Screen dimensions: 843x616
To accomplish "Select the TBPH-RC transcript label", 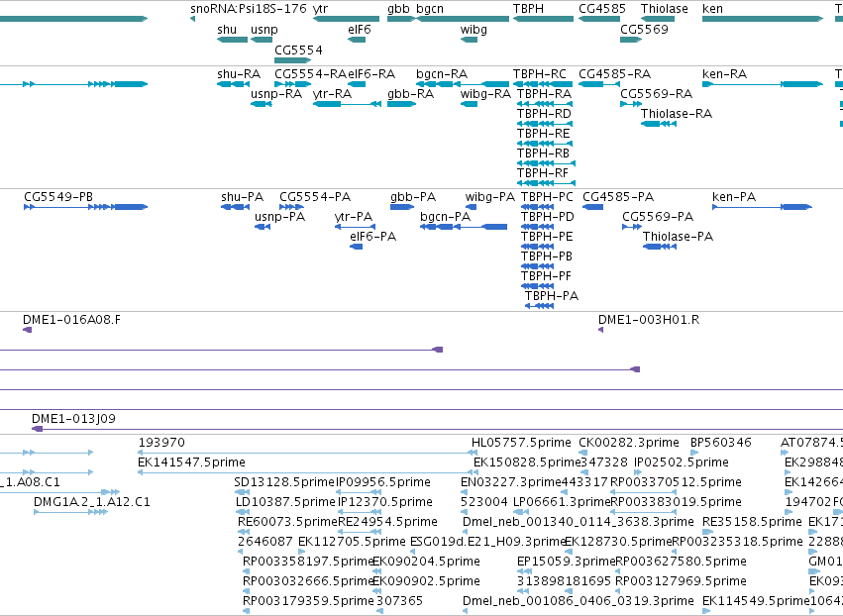I will pyautogui.click(x=539, y=73).
